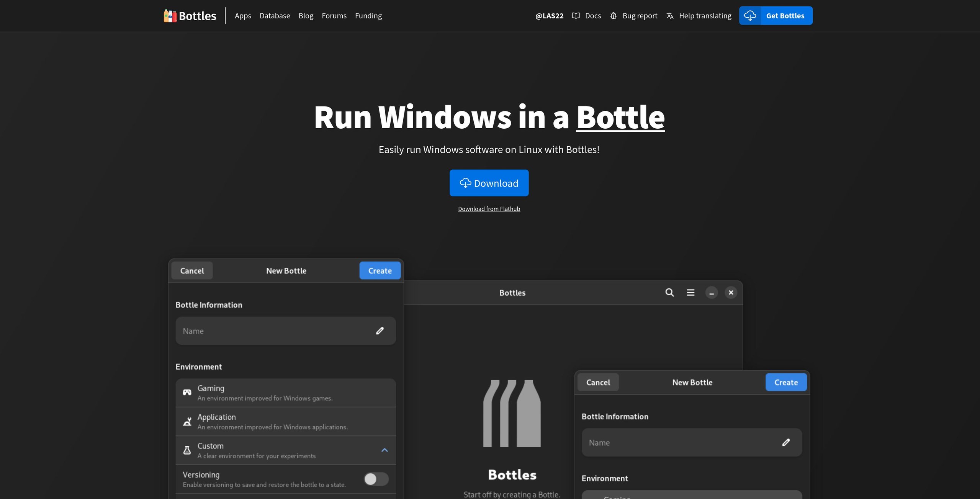The image size is (980, 499).
Task: Click the search icon in Bottles window
Action: pyautogui.click(x=669, y=293)
